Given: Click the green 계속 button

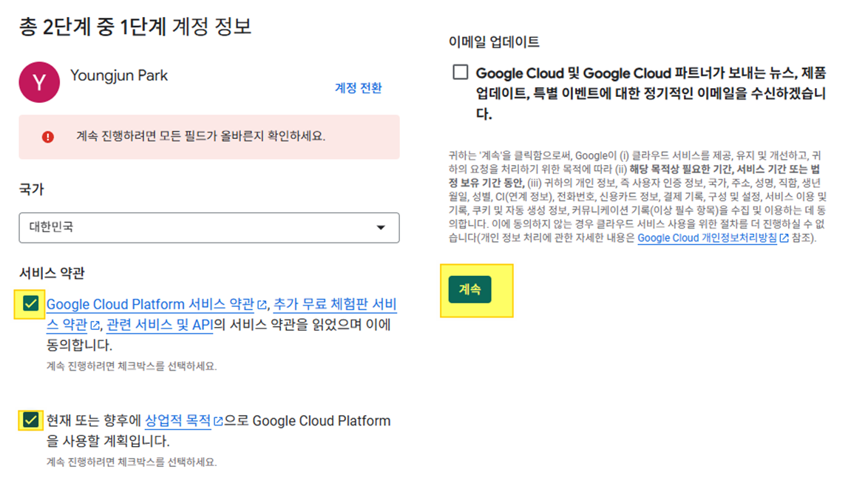Looking at the screenshot, I should pyautogui.click(x=469, y=289).
